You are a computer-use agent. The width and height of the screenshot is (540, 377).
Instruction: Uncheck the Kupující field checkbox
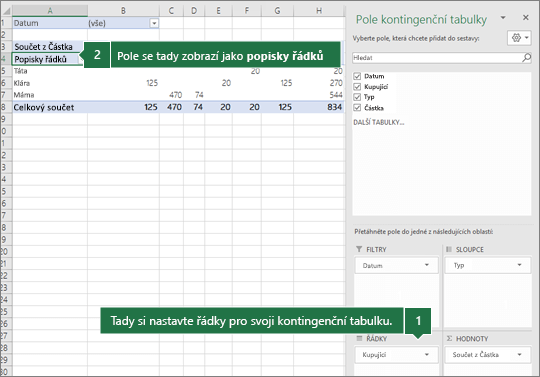tap(357, 86)
